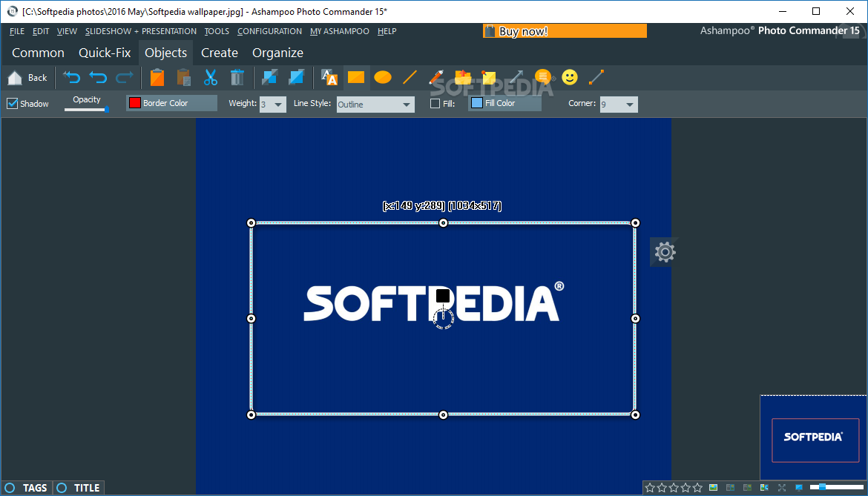Open the TOOLS menu
868x496 pixels.
coord(217,32)
